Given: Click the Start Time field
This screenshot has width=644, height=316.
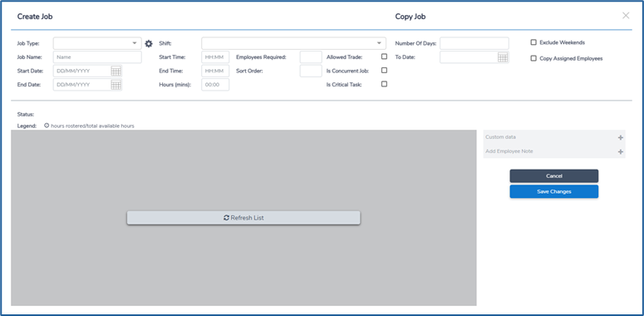Looking at the screenshot, I should click(215, 57).
